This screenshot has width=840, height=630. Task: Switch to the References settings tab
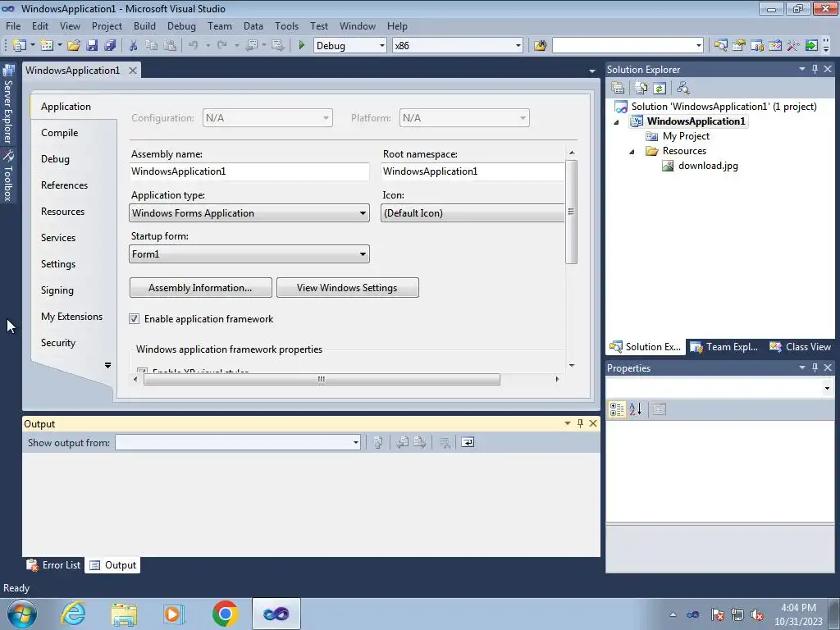point(64,185)
